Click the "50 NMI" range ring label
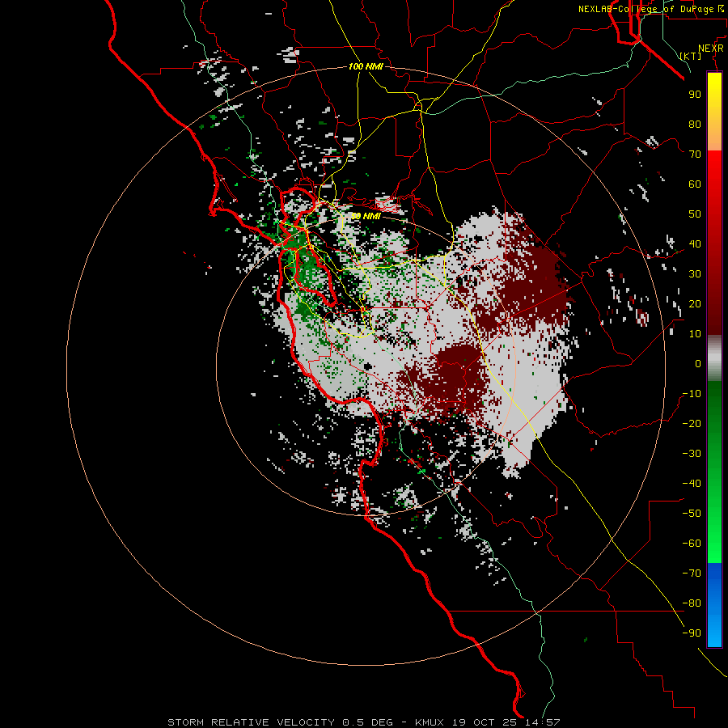The image size is (728, 728). 366,216
